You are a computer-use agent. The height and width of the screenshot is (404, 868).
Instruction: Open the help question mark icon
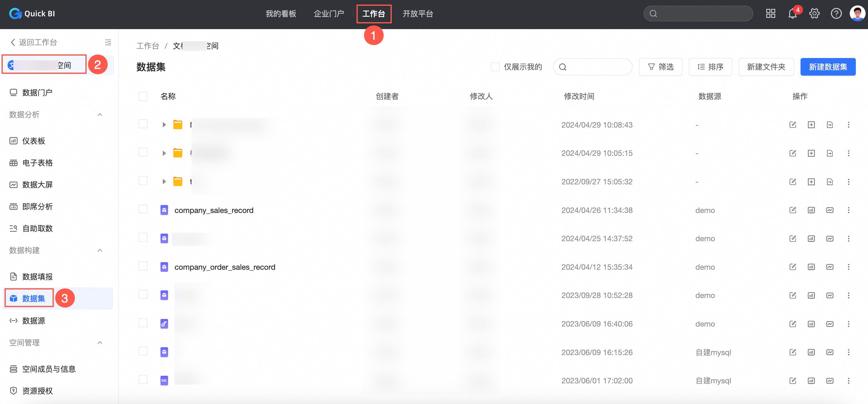[836, 14]
